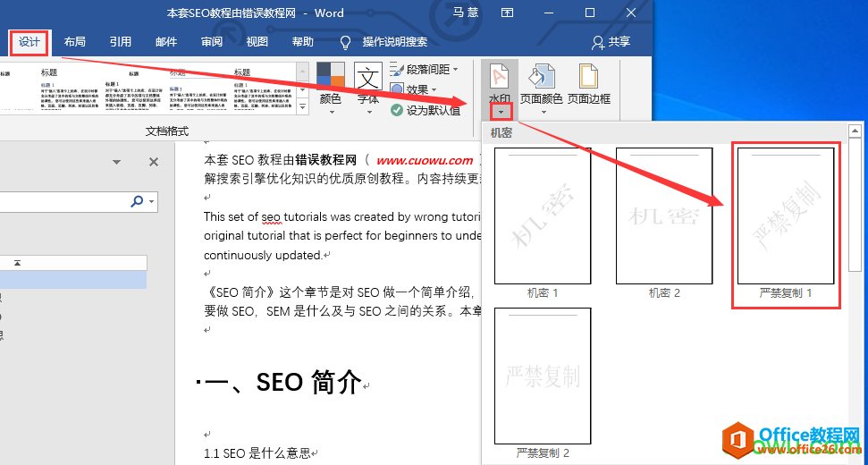Click the watermark gallery scroll up arrow

click(855, 131)
